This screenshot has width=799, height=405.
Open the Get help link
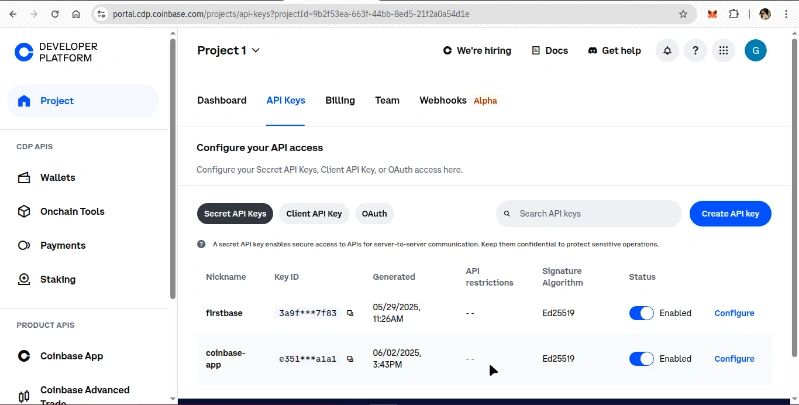(615, 50)
